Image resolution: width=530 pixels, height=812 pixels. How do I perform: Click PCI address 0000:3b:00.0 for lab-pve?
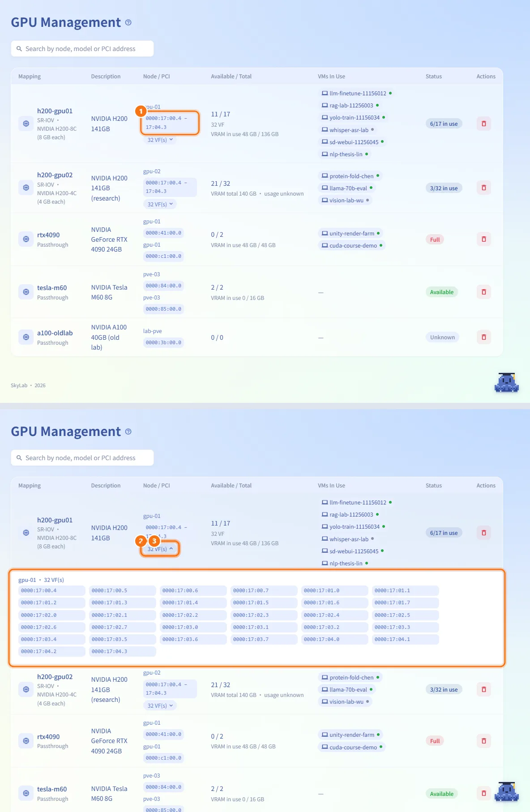[163, 342]
